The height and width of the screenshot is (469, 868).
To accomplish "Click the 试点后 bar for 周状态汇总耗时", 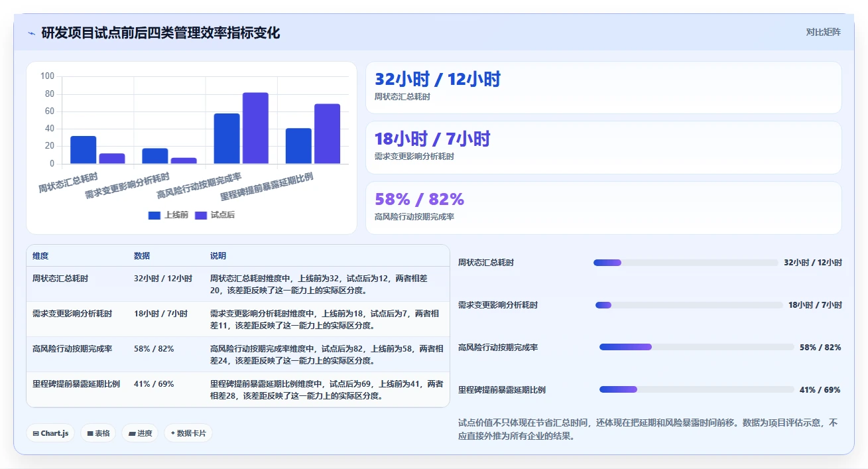I will (112, 159).
